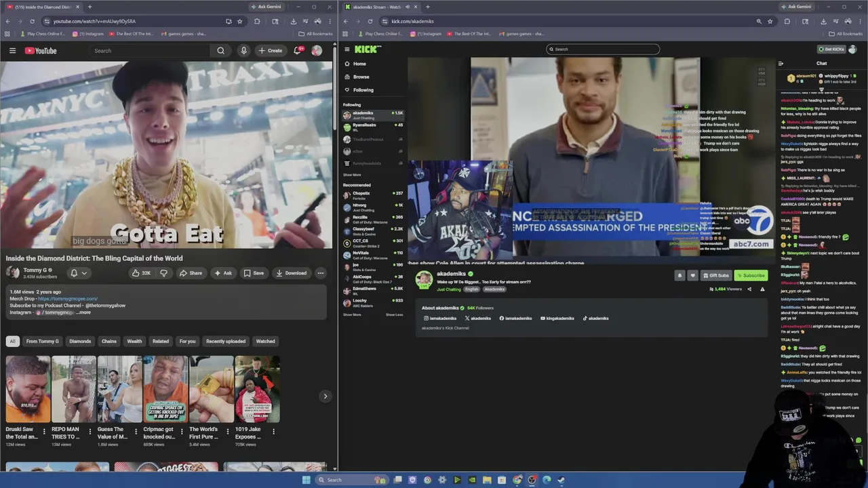Image resolution: width=868 pixels, height=488 pixels.
Task: Open the Just Chatting category link
Action: click(x=449, y=289)
